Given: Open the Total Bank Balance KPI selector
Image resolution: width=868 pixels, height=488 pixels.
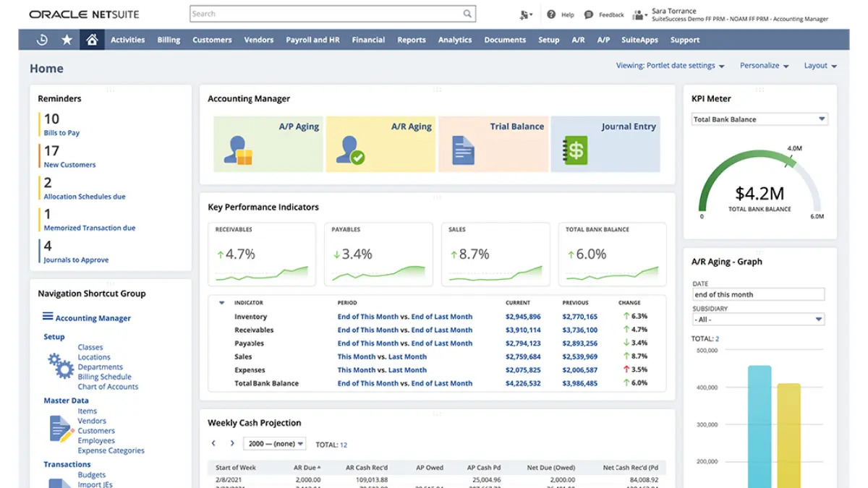Looking at the screenshot, I should (758, 119).
